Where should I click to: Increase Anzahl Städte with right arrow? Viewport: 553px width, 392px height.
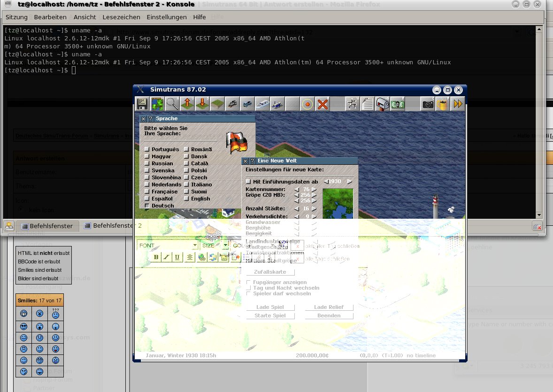click(314, 208)
